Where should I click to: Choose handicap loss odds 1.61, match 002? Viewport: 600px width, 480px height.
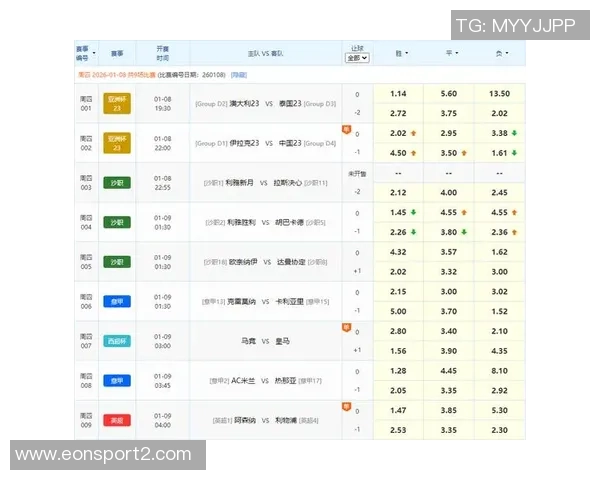[x=499, y=153]
